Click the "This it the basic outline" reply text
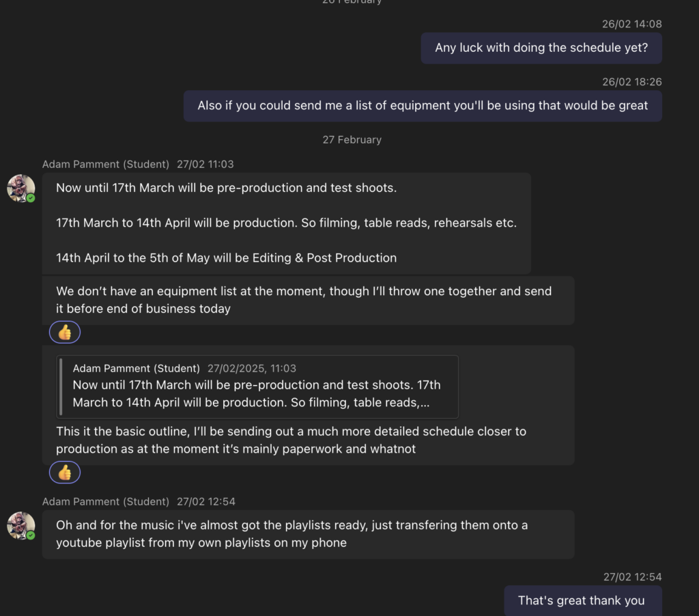 click(x=291, y=440)
